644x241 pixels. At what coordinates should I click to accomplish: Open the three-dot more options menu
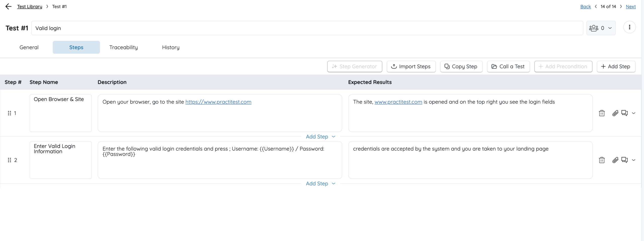click(x=629, y=27)
